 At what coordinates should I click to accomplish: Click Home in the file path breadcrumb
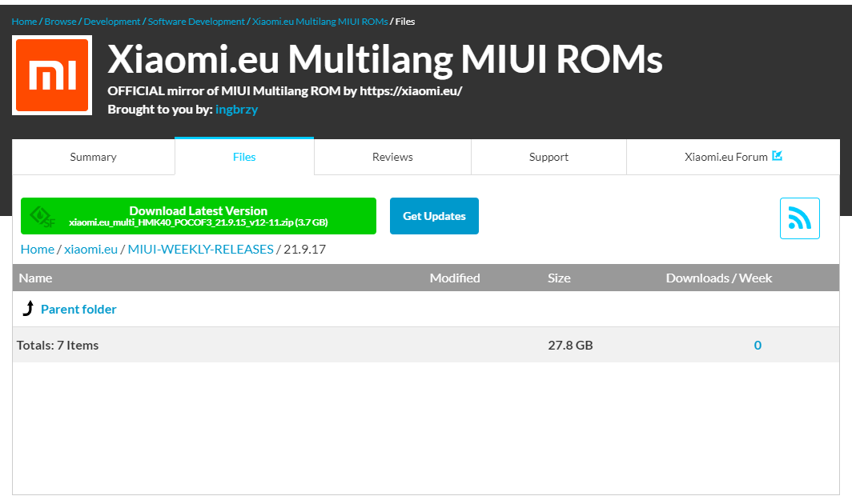pos(38,250)
